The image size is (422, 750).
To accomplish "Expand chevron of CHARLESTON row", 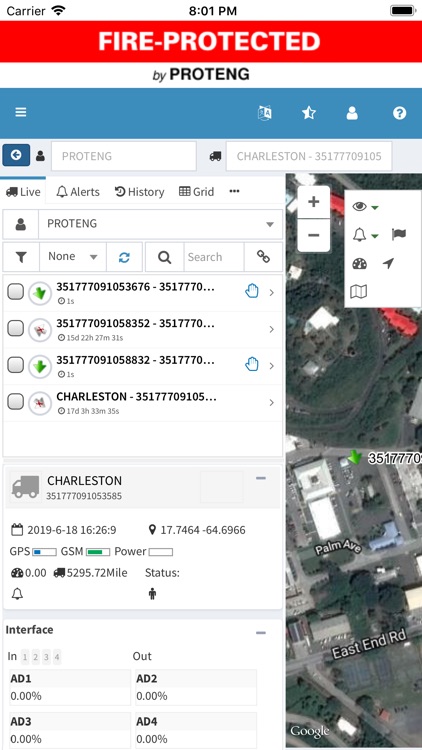I will coord(272,403).
